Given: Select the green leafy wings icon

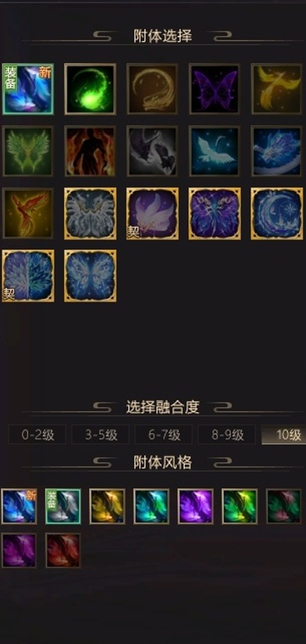Looking at the screenshot, I should pos(28,151).
